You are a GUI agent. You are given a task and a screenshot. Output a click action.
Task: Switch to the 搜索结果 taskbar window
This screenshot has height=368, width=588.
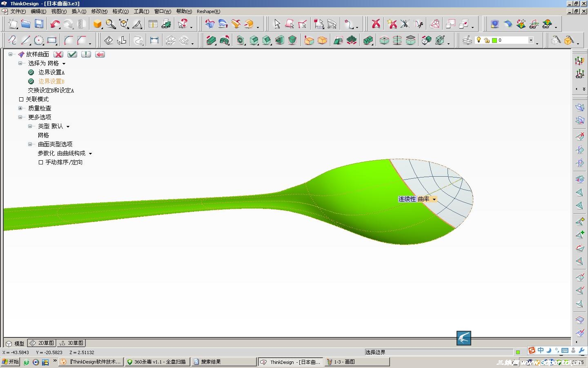(x=224, y=362)
